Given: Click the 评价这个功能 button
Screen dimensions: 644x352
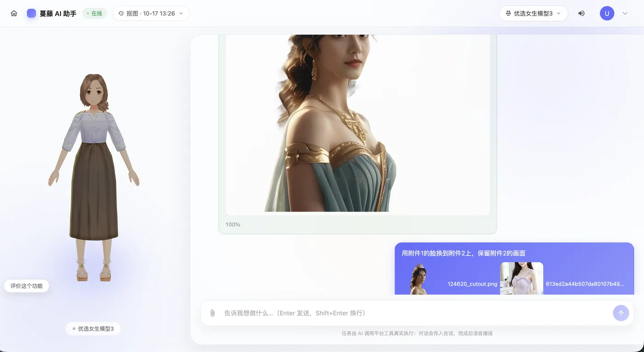Looking at the screenshot, I should click(27, 286).
